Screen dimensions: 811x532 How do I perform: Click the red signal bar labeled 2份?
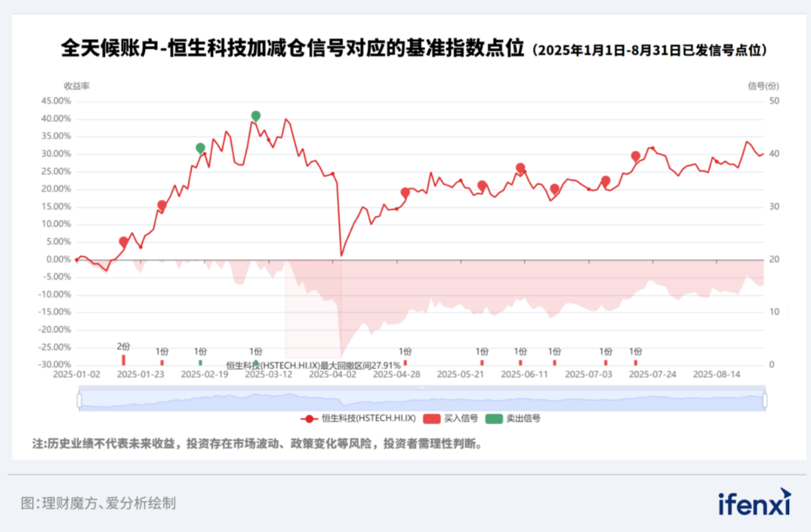(124, 359)
